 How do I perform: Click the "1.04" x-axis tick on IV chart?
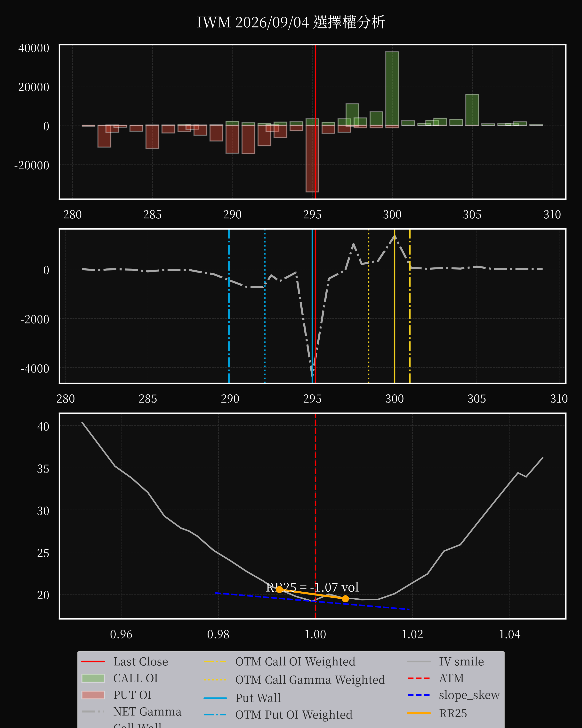pyautogui.click(x=509, y=634)
